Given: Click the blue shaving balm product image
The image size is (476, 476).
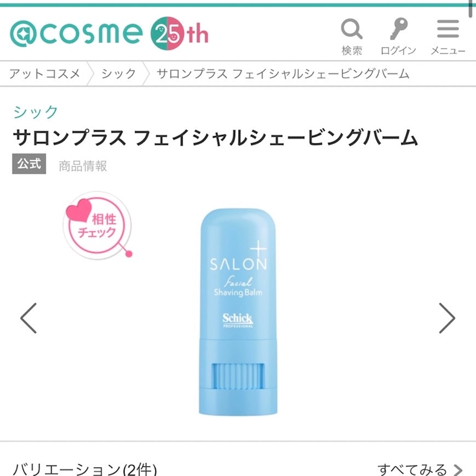Looking at the screenshot, I should pos(238,312).
